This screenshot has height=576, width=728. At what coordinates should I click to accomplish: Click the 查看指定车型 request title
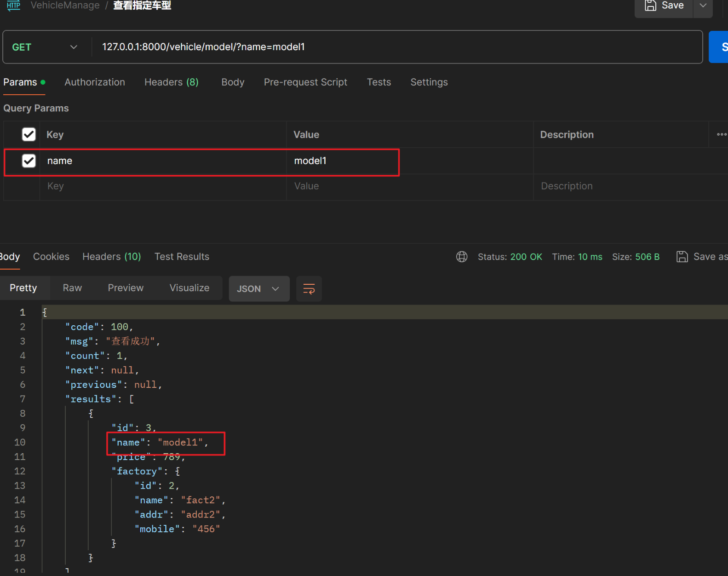(x=142, y=6)
